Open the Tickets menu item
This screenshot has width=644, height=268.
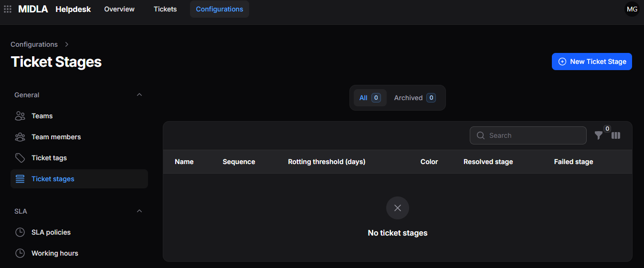click(x=165, y=9)
